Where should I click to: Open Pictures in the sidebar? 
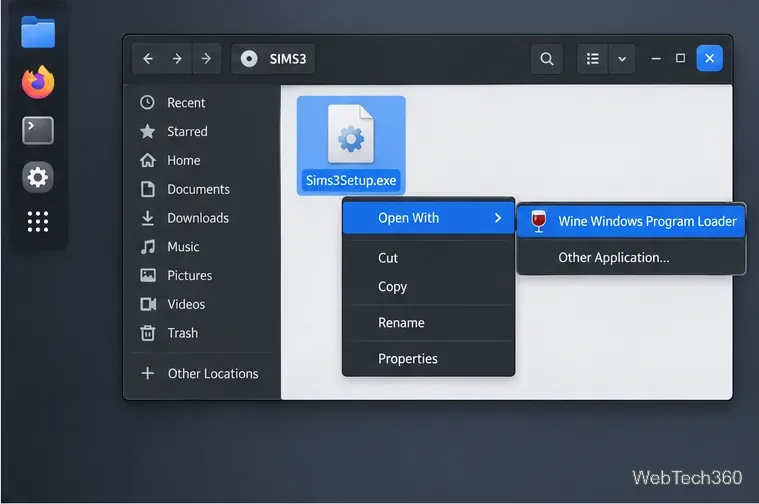[x=203, y=275]
